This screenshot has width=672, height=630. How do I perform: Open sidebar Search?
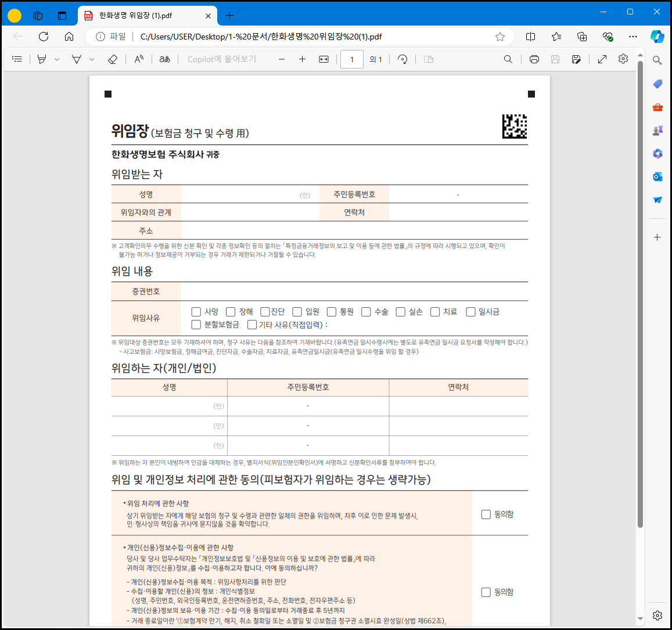coord(657,60)
